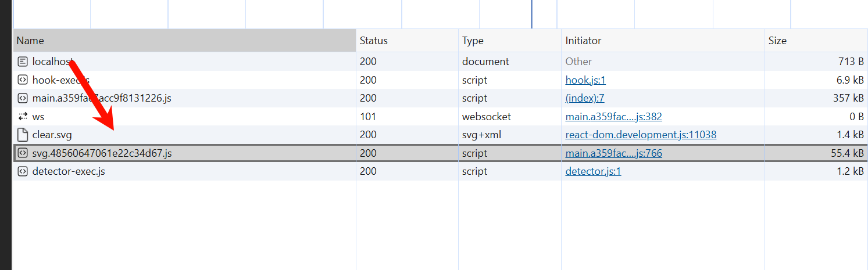Click the script icon beside detector-exec.js
Viewport: 868px width, 270px height.
click(x=23, y=172)
